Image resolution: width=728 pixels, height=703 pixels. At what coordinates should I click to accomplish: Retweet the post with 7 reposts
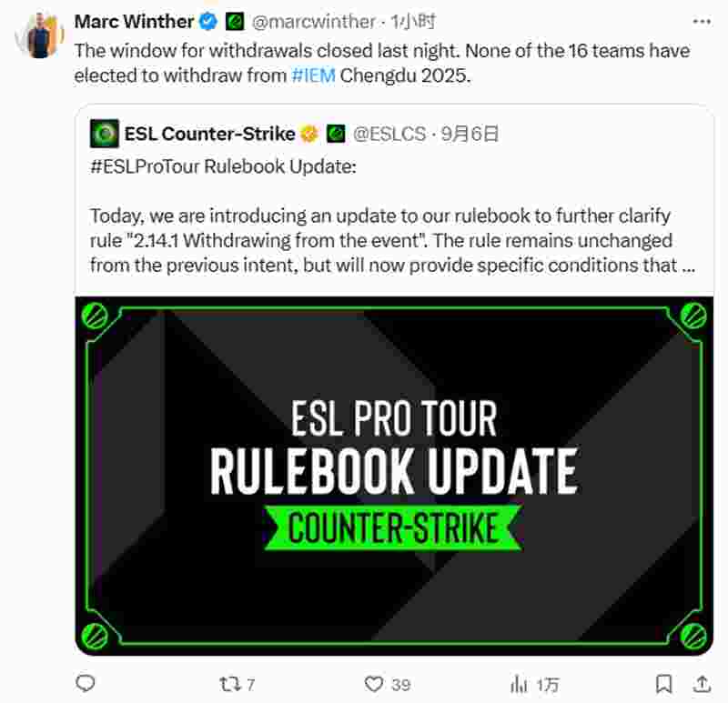point(230,684)
